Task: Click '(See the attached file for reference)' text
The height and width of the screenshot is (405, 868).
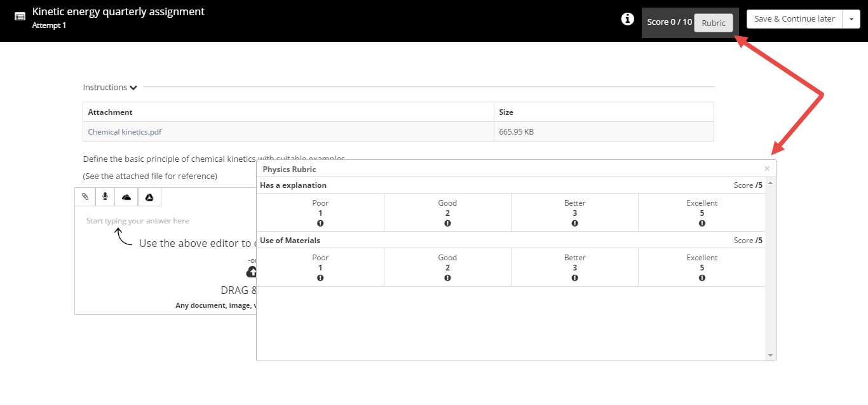Action: click(x=150, y=176)
